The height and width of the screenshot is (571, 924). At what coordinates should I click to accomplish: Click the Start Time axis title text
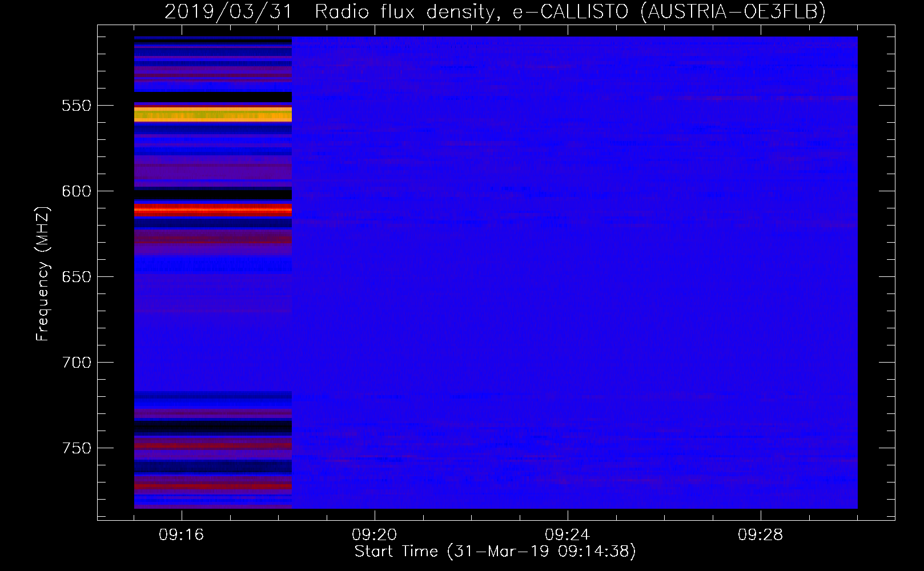coord(495,552)
